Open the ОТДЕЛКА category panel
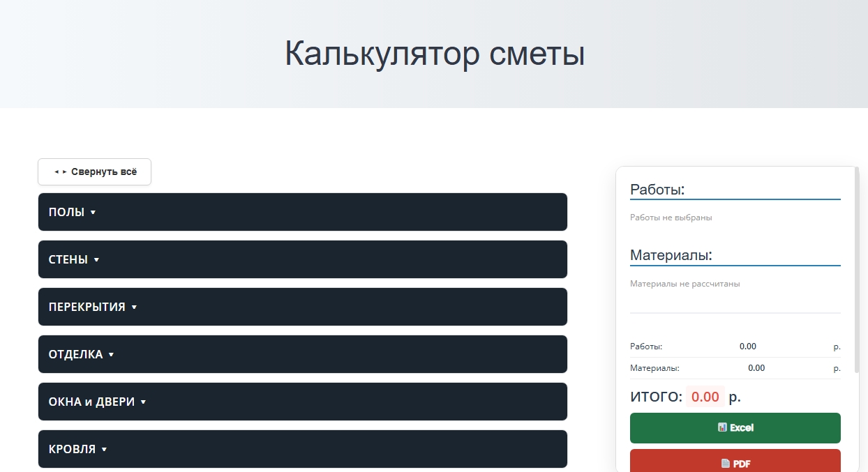This screenshot has width=868, height=472. [302, 354]
